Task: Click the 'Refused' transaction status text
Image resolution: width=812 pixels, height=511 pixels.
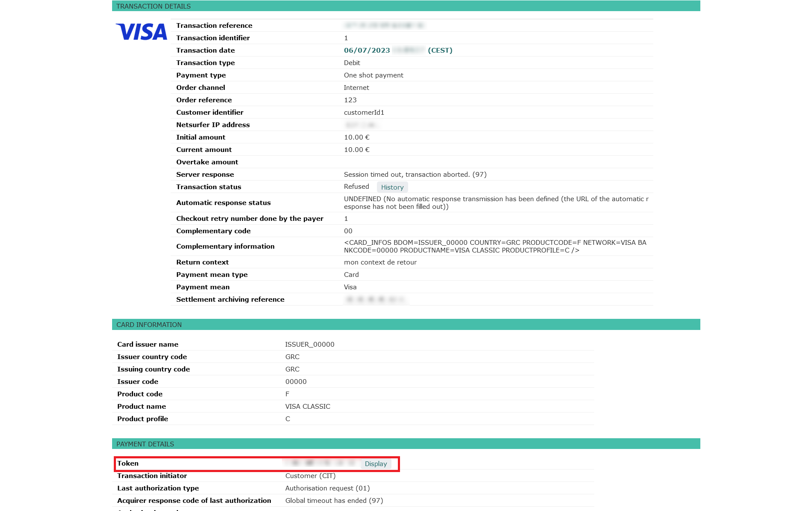Action: (356, 187)
